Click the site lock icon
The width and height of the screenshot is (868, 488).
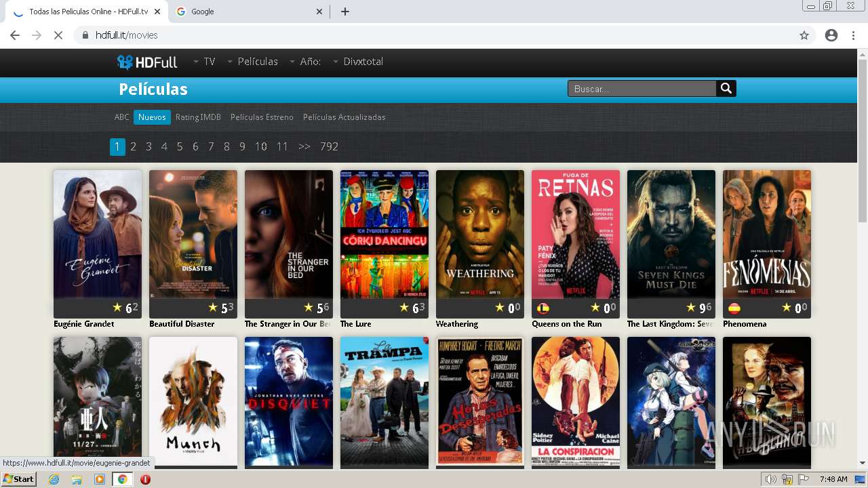click(x=85, y=35)
